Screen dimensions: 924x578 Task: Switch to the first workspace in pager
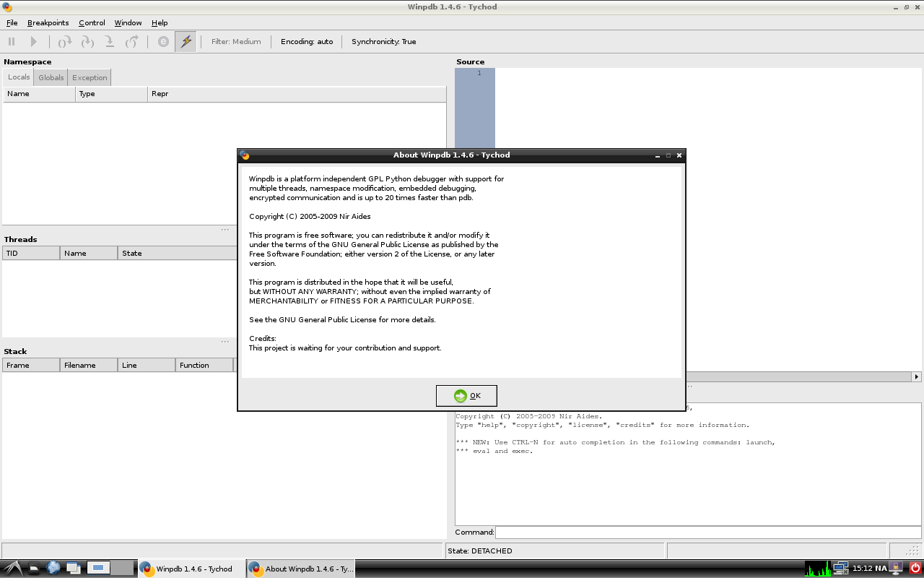click(99, 569)
